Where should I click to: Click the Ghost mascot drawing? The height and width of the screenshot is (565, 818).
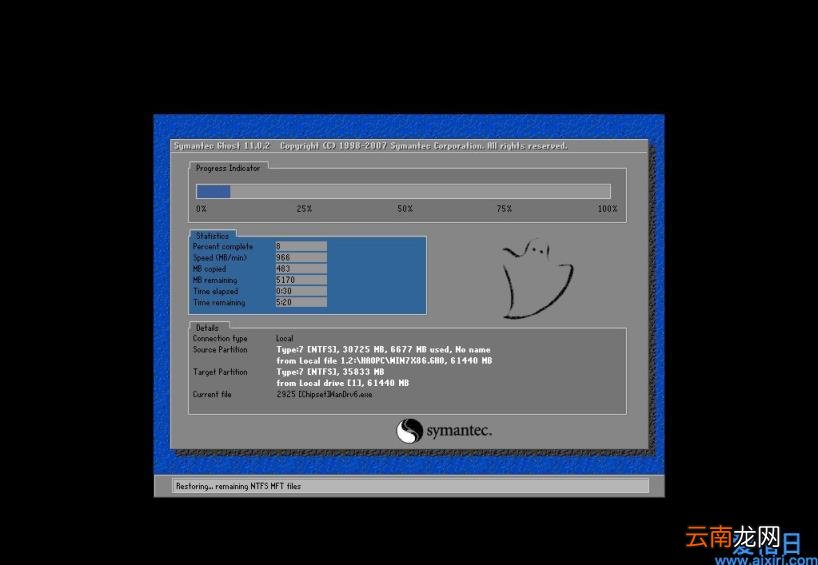pyautogui.click(x=537, y=278)
